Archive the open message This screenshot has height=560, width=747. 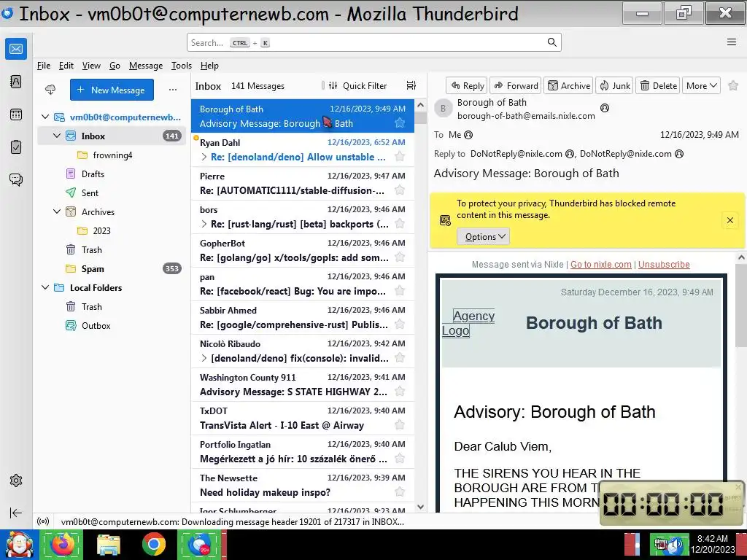tap(568, 86)
